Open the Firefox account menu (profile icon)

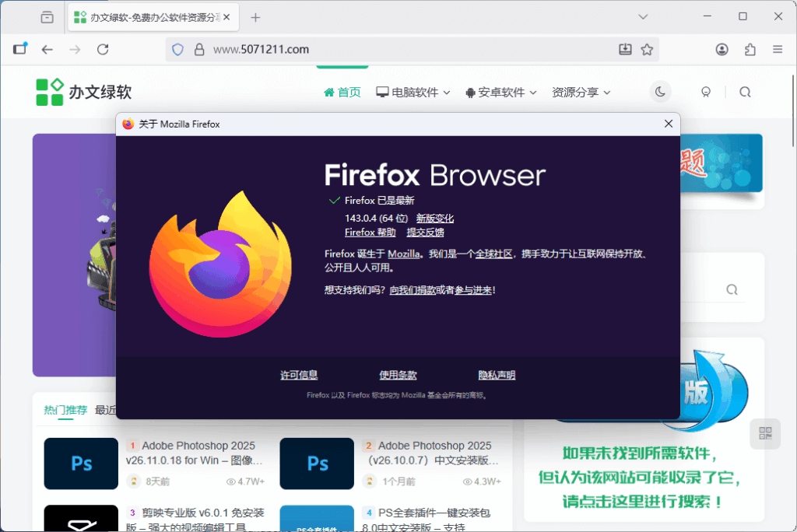click(x=722, y=49)
